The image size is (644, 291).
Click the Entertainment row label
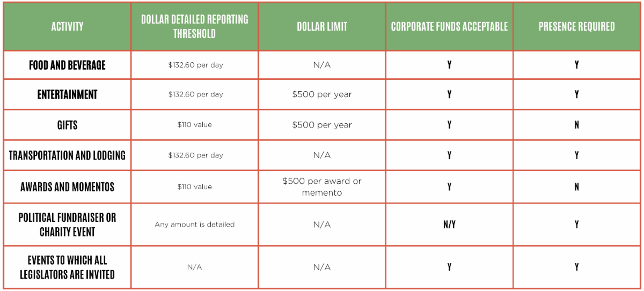point(67,95)
